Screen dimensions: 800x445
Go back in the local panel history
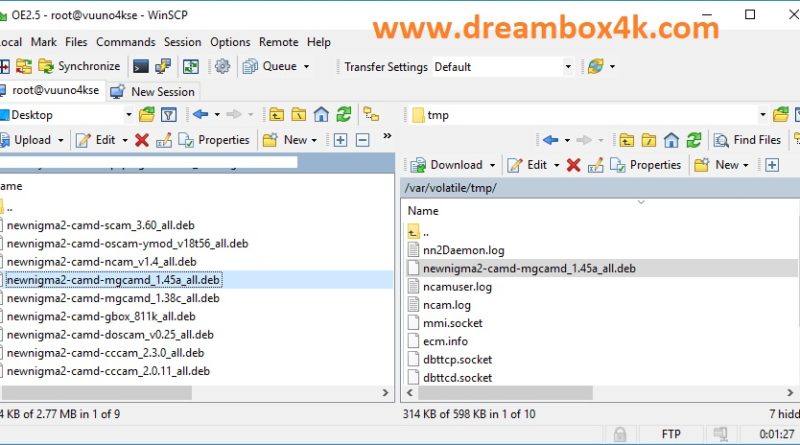tap(201, 114)
